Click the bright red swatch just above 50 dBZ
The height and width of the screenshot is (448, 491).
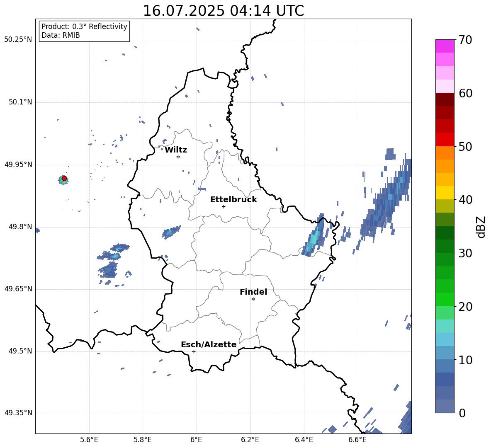pyautogui.click(x=445, y=140)
